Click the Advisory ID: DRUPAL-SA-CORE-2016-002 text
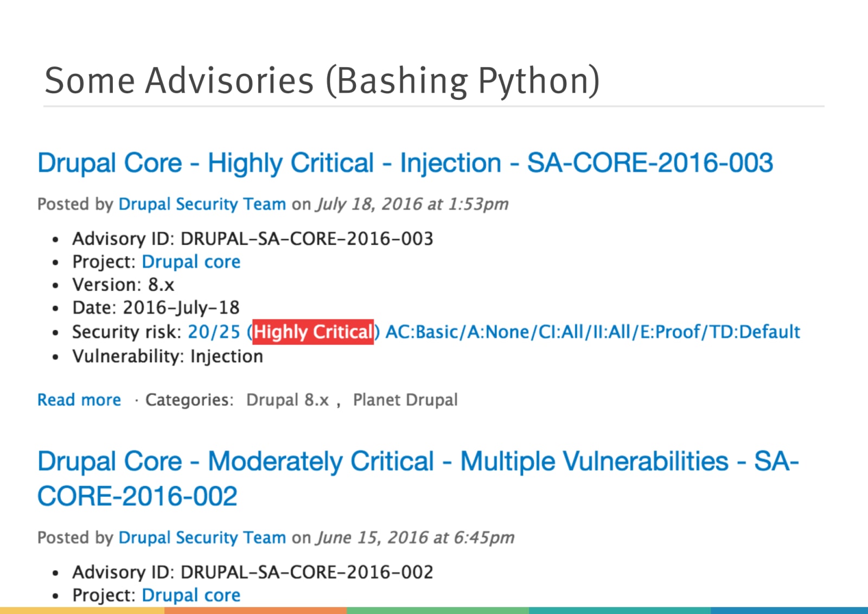Image resolution: width=868 pixels, height=614 pixels. coord(253,572)
